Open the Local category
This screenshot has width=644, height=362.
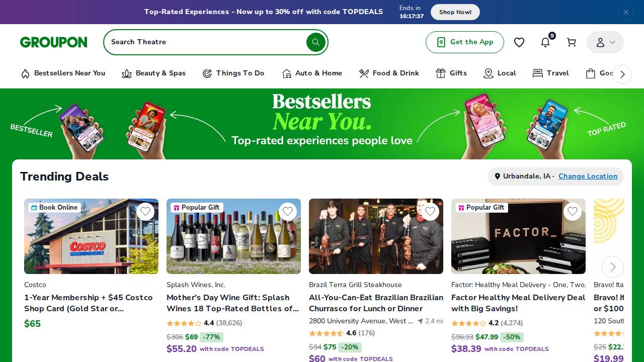(x=488, y=73)
